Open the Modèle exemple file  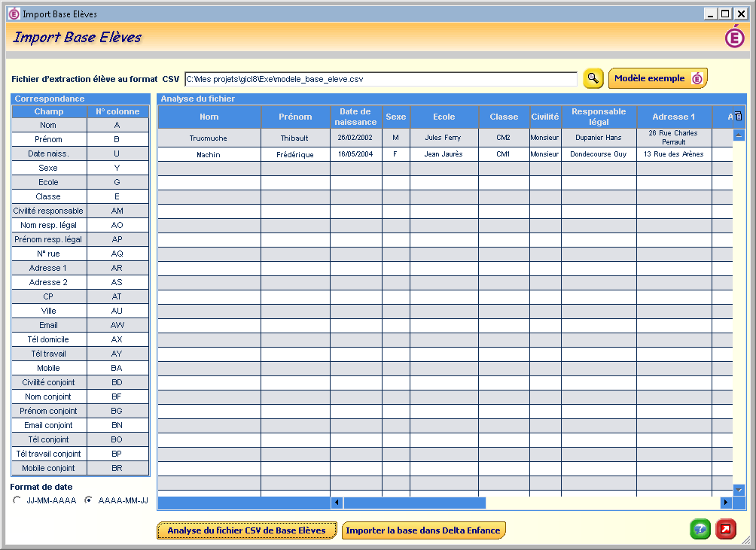pyautogui.click(x=657, y=78)
